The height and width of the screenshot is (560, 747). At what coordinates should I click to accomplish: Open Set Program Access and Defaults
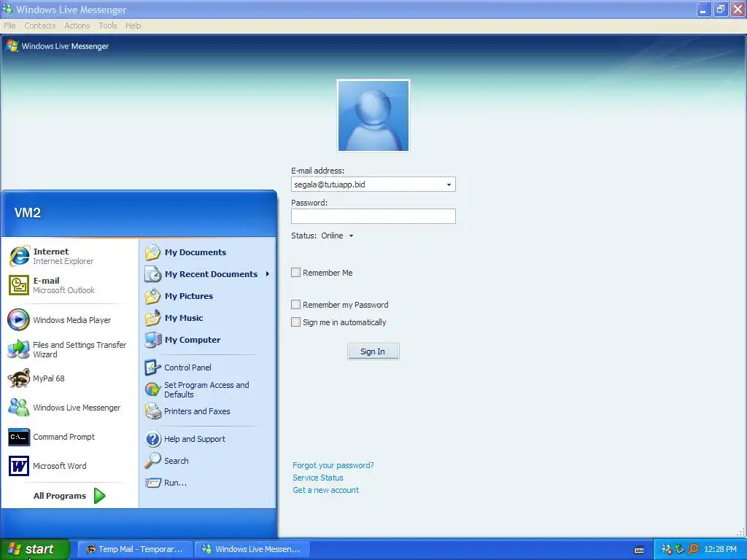click(197, 389)
